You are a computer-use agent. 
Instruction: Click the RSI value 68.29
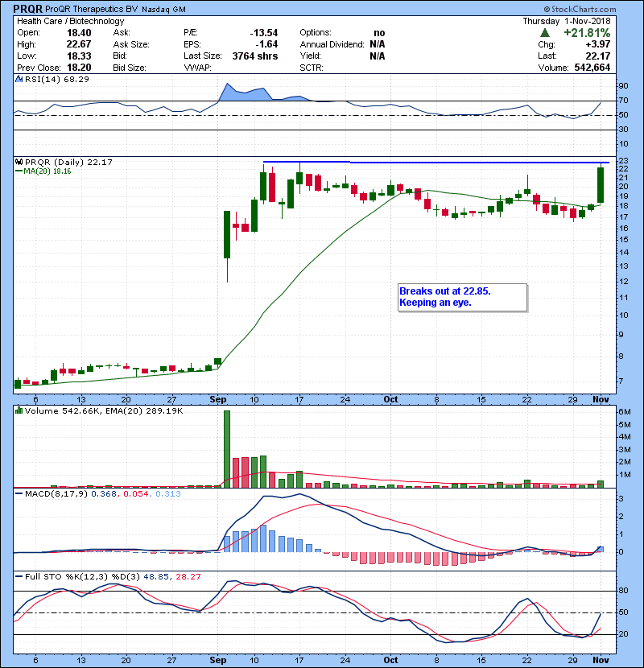click(76, 79)
